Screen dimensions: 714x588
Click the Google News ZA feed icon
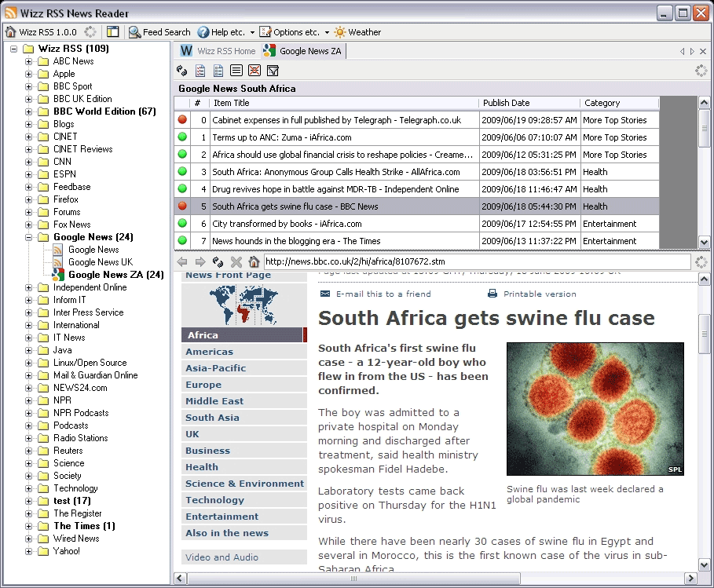[x=58, y=275]
